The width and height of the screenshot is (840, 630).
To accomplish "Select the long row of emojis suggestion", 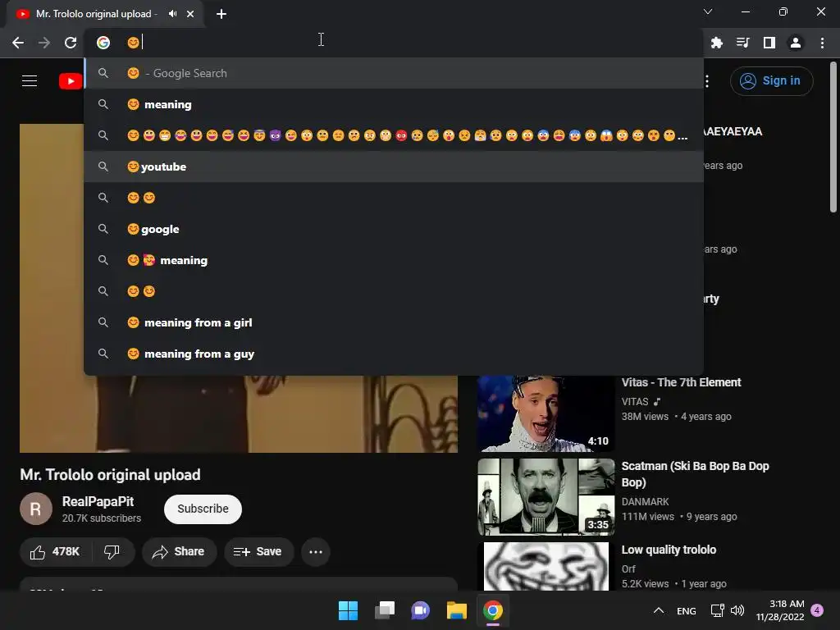I will (394, 135).
